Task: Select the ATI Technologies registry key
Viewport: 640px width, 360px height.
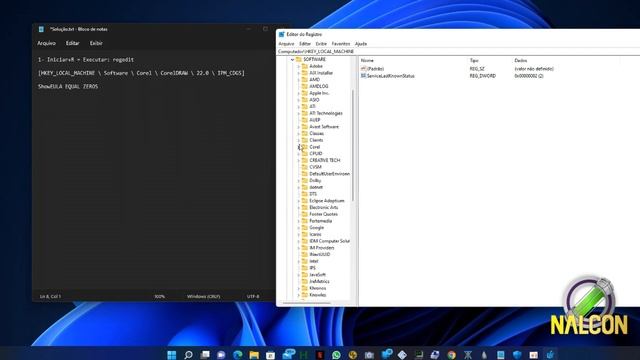Action: [x=326, y=113]
